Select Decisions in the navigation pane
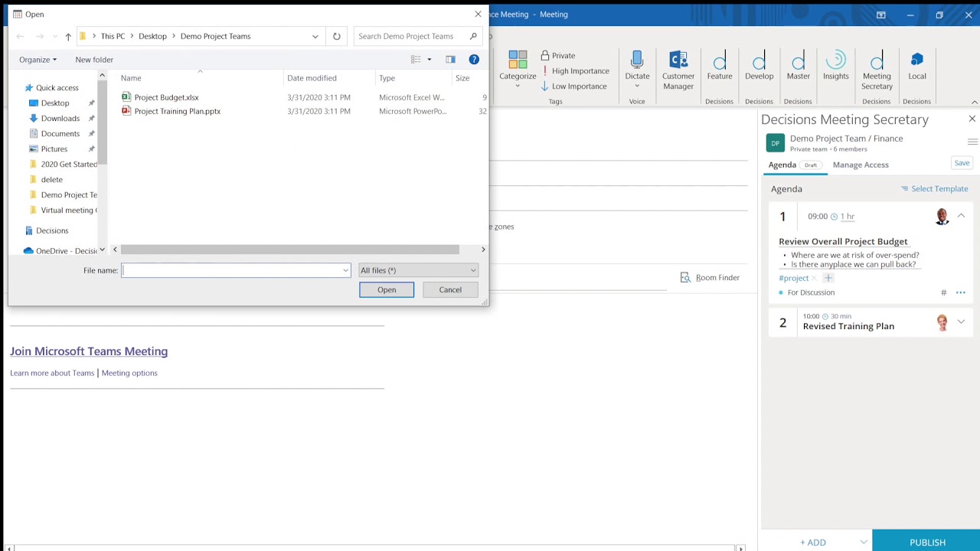Screen dimensions: 980x551 (52, 230)
